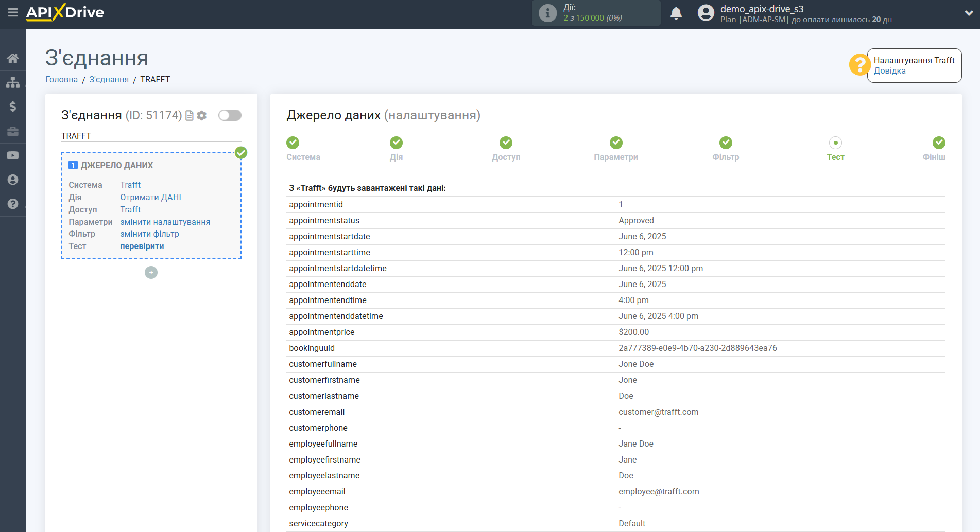Copy connection document icon next to ID
The image size is (980, 532).
click(x=190, y=115)
